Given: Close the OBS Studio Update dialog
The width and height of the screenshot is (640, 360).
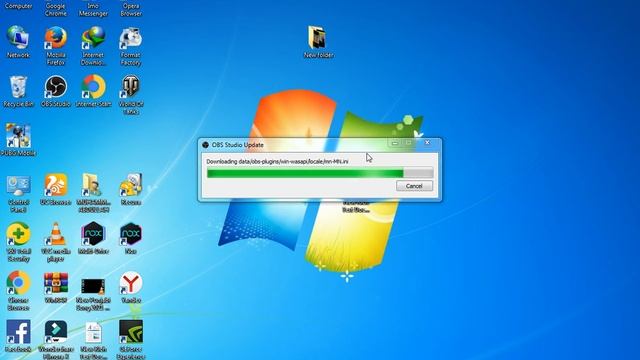Looking at the screenshot, I should coord(427,142).
